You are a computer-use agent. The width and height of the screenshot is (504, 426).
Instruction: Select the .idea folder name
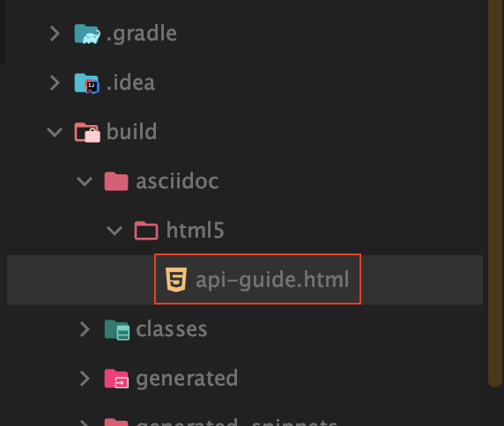(130, 83)
